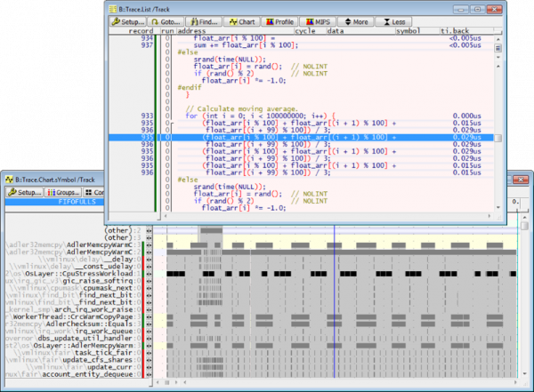
Task: Open Setup in the Trace.Chart window
Action: point(25,192)
